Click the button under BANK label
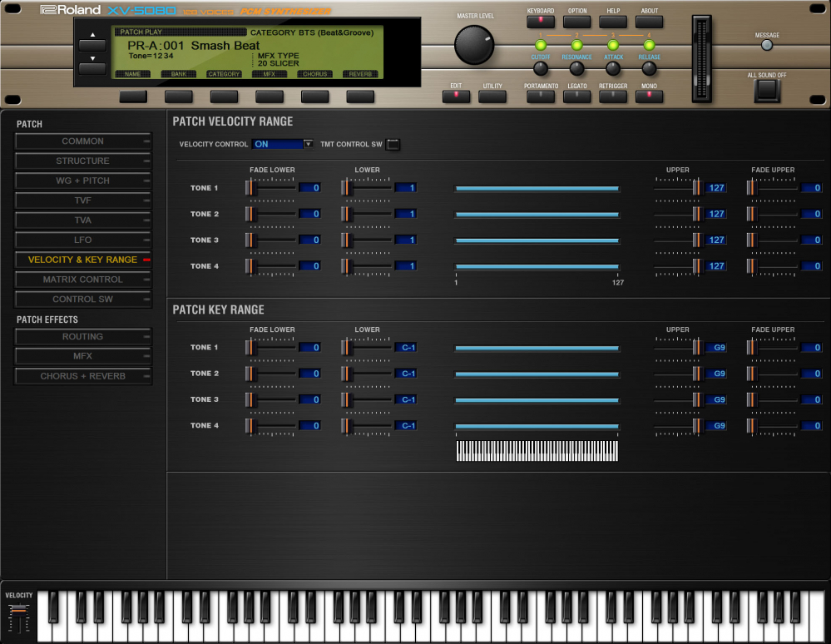Image resolution: width=831 pixels, height=644 pixels. [179, 97]
